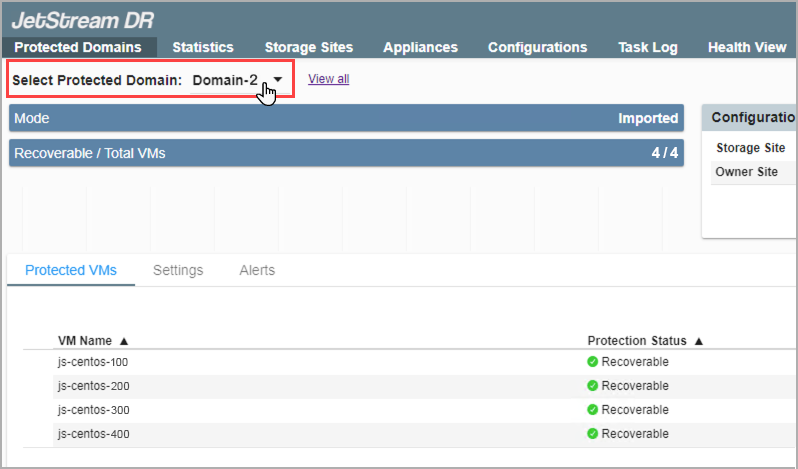The image size is (798, 469).
Task: Select the Configurations tab
Action: click(x=537, y=47)
